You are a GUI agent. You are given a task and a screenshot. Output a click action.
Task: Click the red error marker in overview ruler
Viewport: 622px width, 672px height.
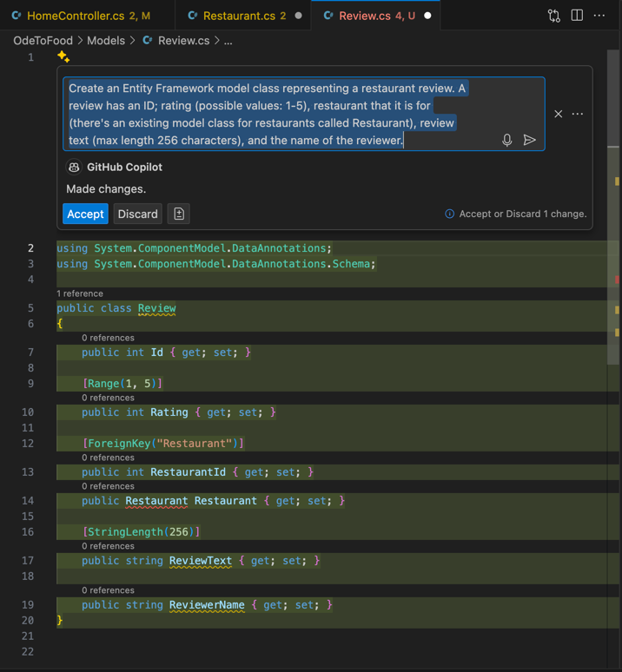[617, 280]
